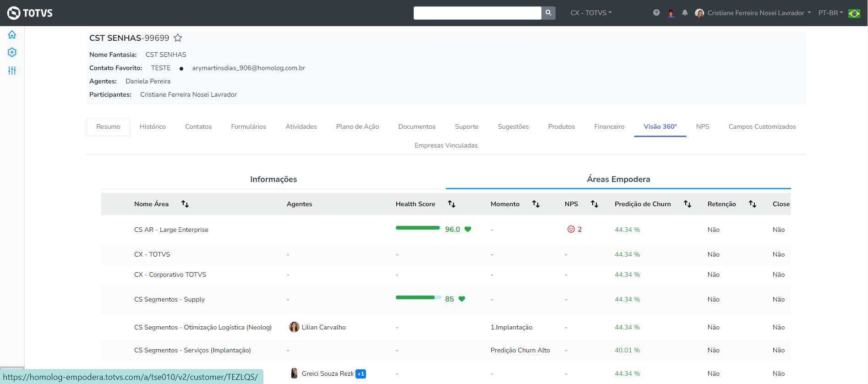Sort the table by Nome Área

point(185,204)
